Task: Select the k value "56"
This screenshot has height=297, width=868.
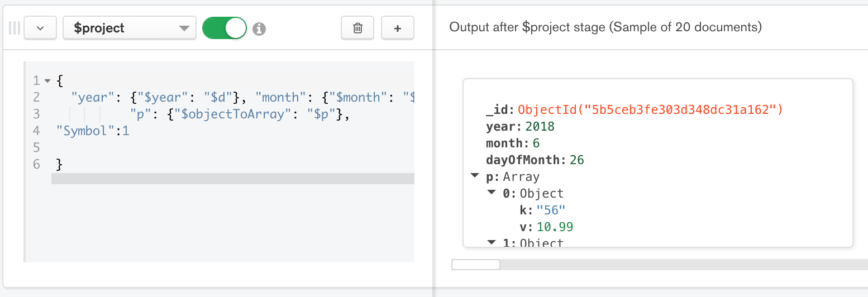Action: [x=551, y=210]
